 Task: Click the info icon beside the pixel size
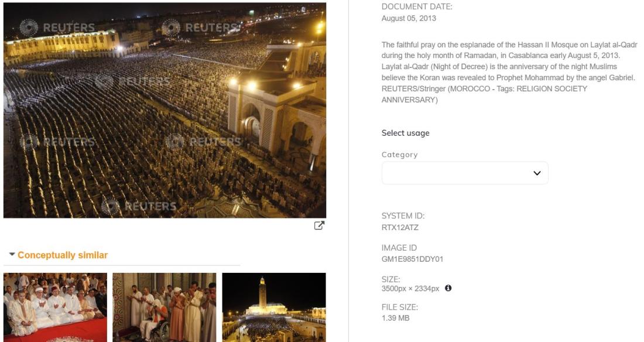(448, 288)
